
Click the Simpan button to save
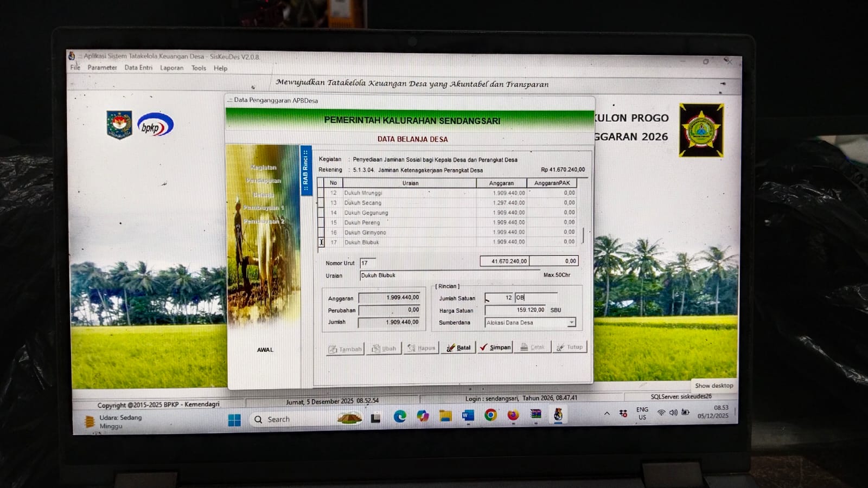(x=495, y=348)
